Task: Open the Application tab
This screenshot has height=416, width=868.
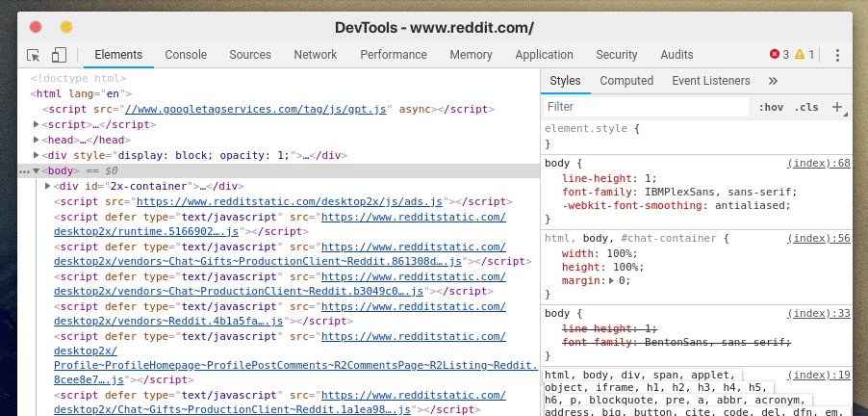Action: pos(544,55)
